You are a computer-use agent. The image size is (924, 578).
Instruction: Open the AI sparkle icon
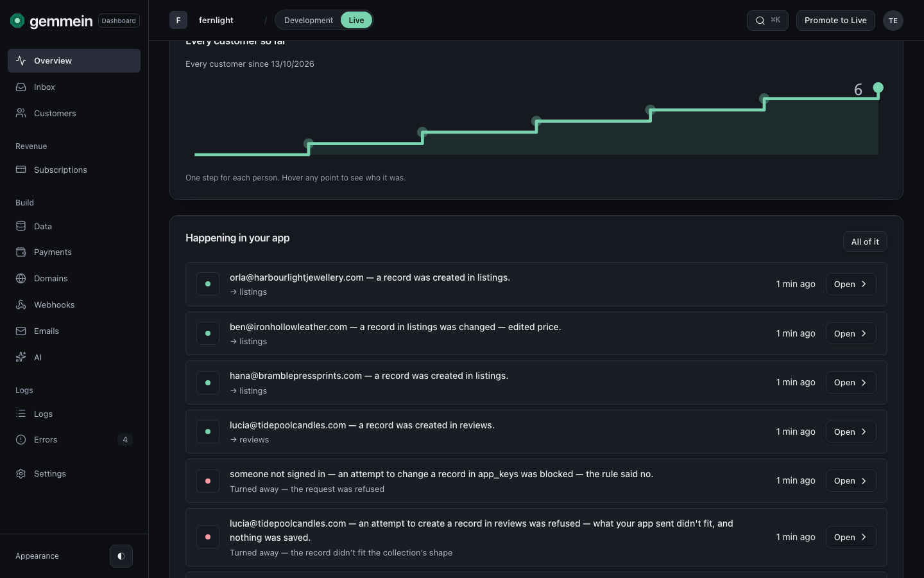pos(21,357)
